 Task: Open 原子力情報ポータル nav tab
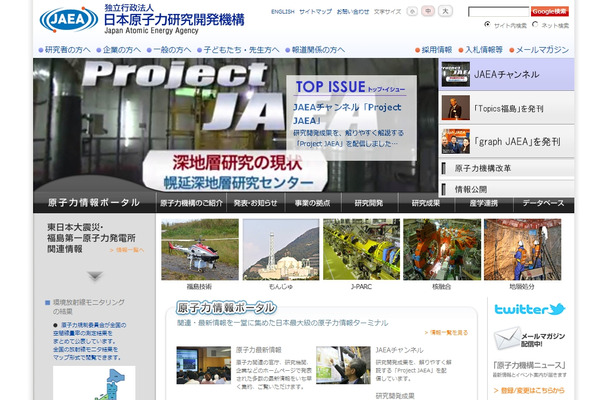pyautogui.click(x=94, y=203)
